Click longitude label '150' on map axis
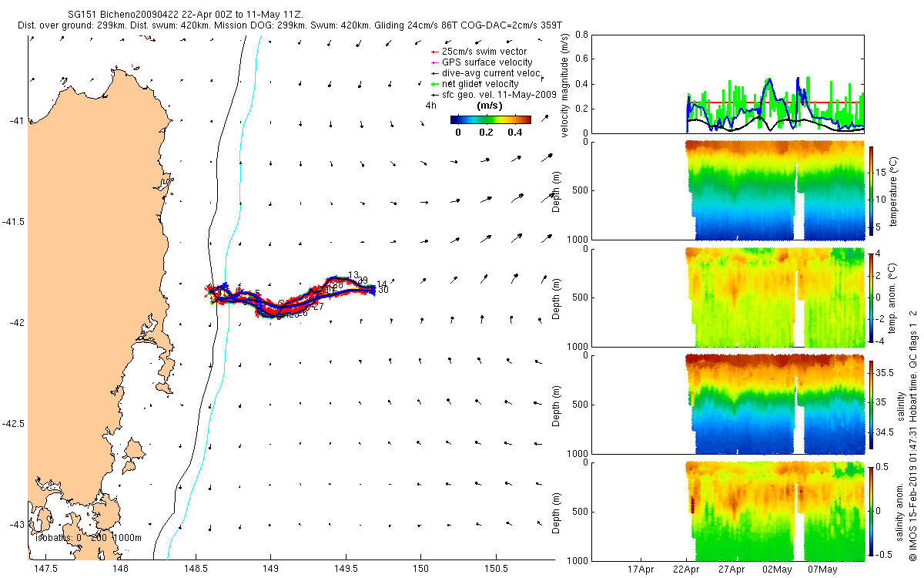The height and width of the screenshot is (578, 924). click(420, 569)
